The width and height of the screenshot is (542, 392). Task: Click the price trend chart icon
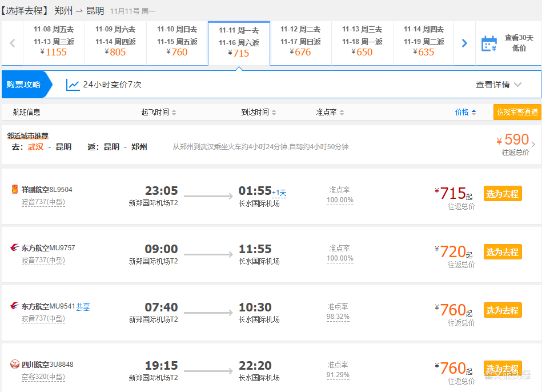point(73,85)
